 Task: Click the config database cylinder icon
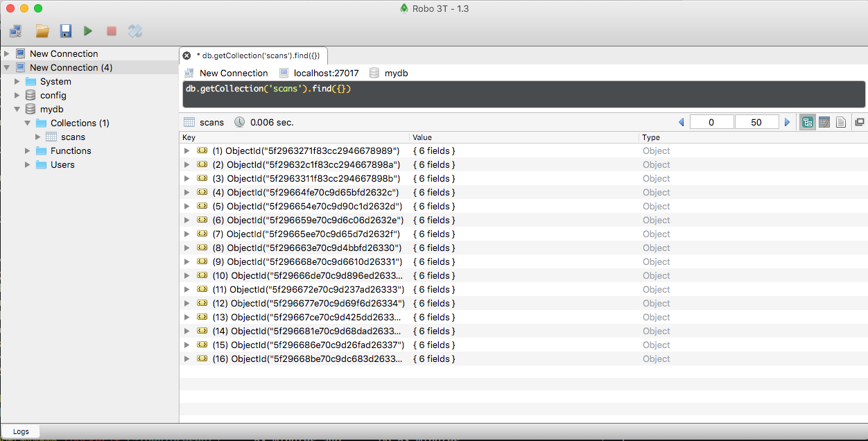31,95
